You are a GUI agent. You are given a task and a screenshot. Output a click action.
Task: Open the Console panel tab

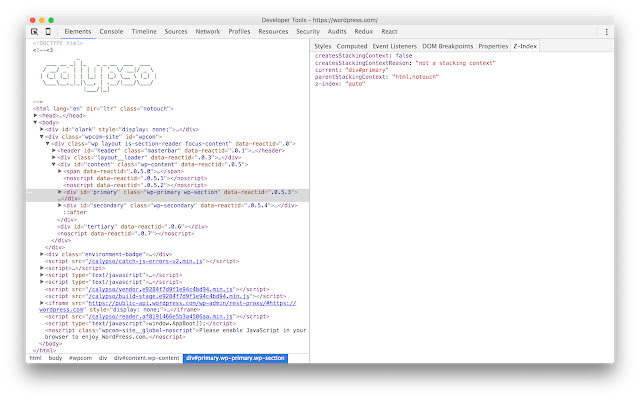tap(112, 32)
